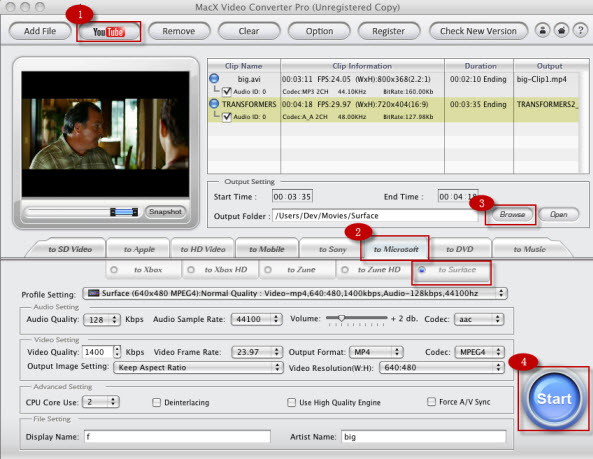Viewport: 593px width, 459px height.
Task: Click the Display Name input field
Action: tap(177, 437)
